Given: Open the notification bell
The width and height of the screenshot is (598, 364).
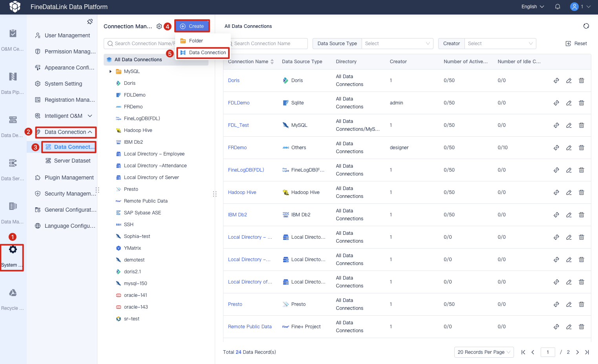Looking at the screenshot, I should coord(557,7).
